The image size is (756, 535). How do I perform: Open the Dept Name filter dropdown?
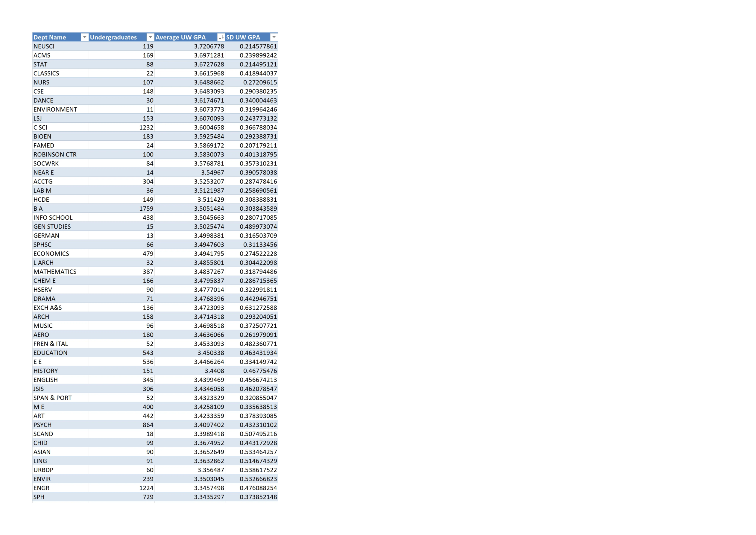point(85,37)
